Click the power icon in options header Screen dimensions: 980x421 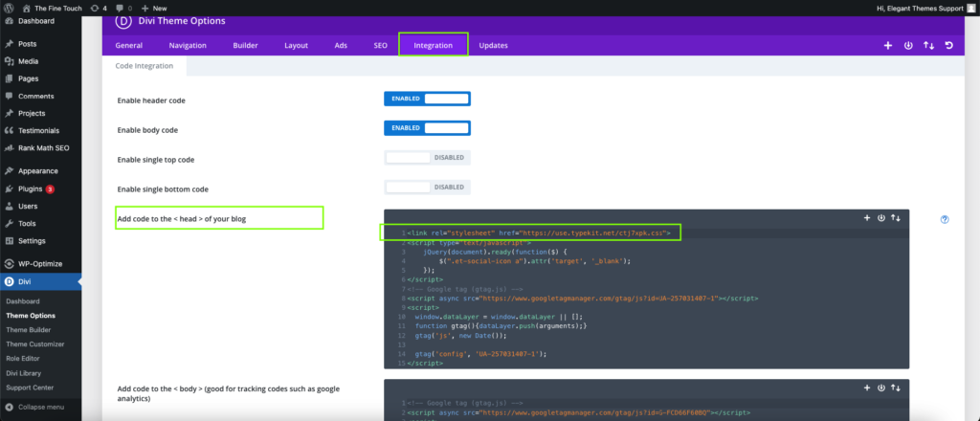coord(908,46)
